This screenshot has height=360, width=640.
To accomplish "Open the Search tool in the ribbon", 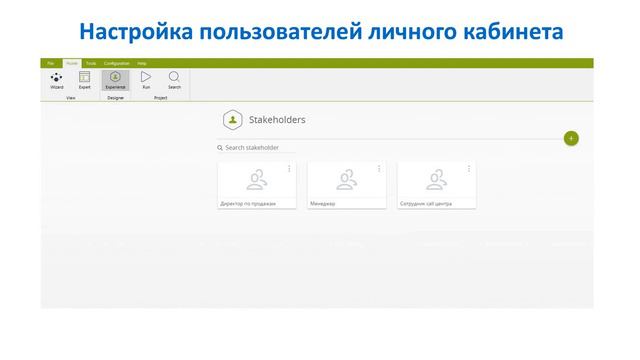I will click(174, 80).
